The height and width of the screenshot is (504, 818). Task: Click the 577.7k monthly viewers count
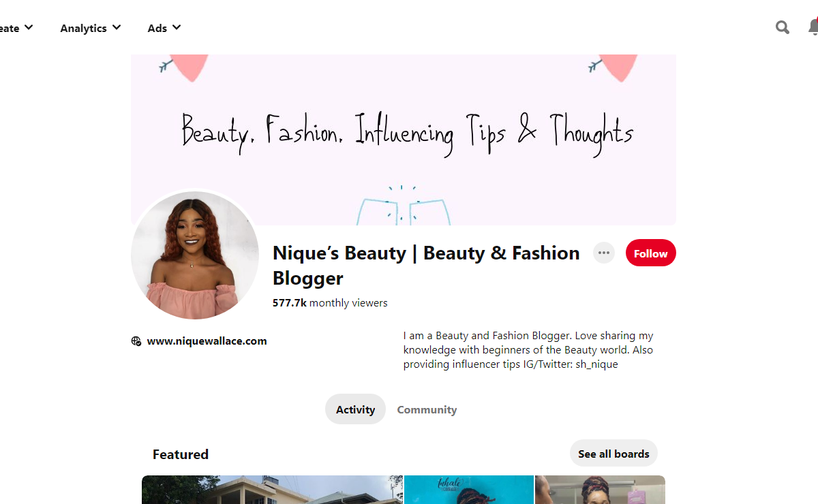pyautogui.click(x=330, y=303)
